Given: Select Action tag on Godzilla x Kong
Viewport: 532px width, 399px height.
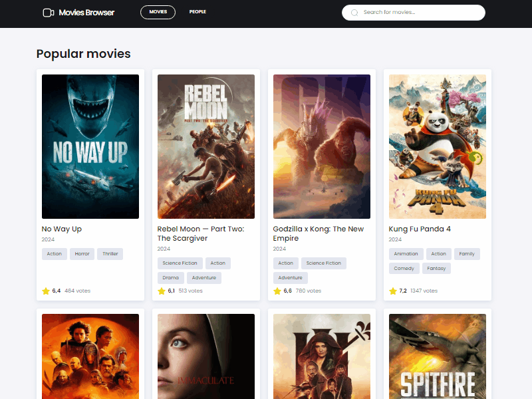Looking at the screenshot, I should (286, 263).
